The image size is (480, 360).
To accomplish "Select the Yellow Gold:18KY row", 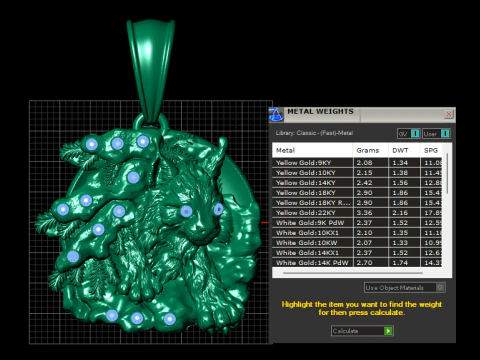I will click(x=357, y=193).
